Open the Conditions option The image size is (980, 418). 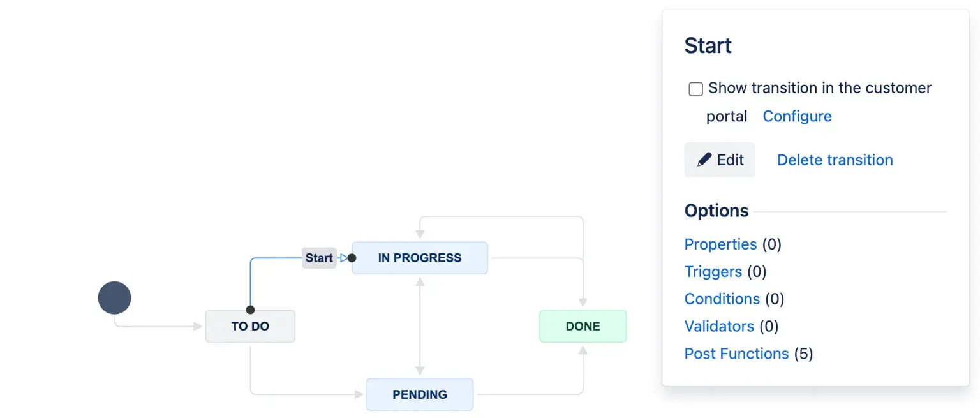(x=722, y=299)
